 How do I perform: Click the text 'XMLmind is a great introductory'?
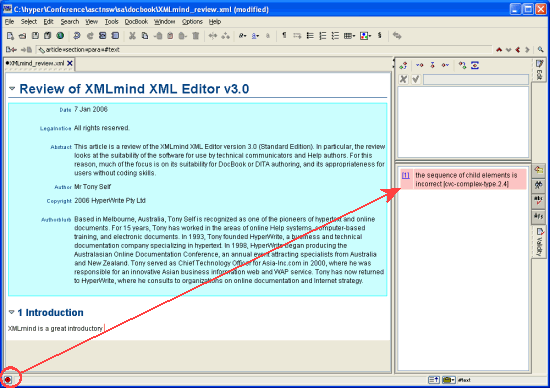[x=55, y=329]
